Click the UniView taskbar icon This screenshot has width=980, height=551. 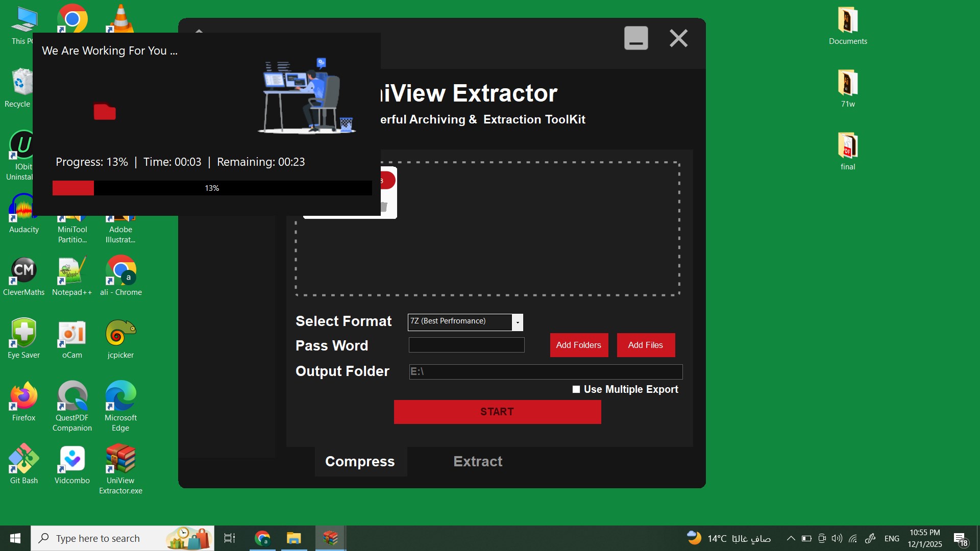point(330,538)
